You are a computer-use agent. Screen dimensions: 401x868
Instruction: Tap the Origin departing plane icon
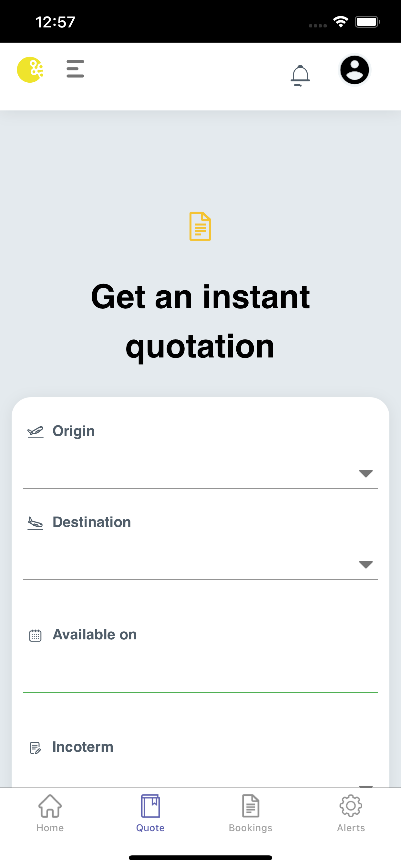[x=36, y=432]
